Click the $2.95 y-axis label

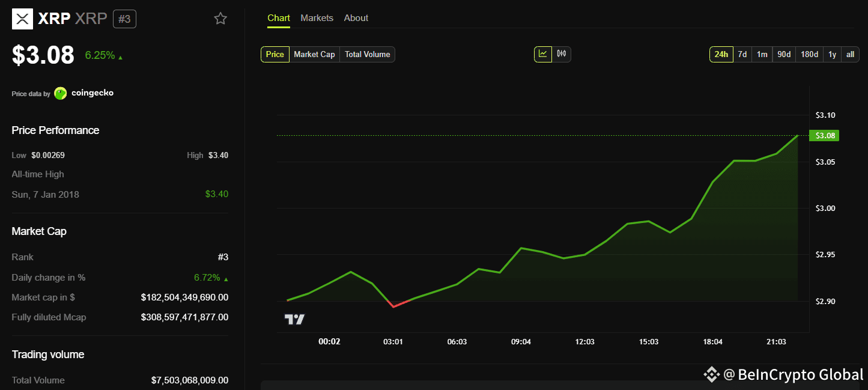pos(825,255)
